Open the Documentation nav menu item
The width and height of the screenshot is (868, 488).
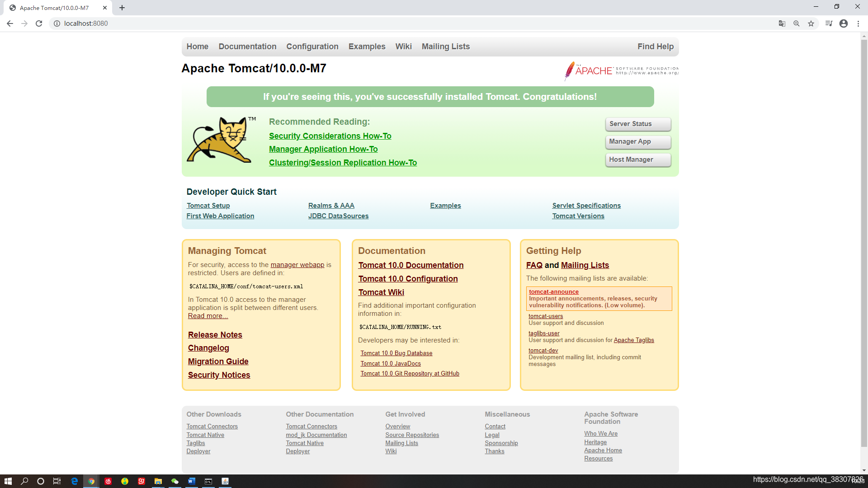click(247, 47)
